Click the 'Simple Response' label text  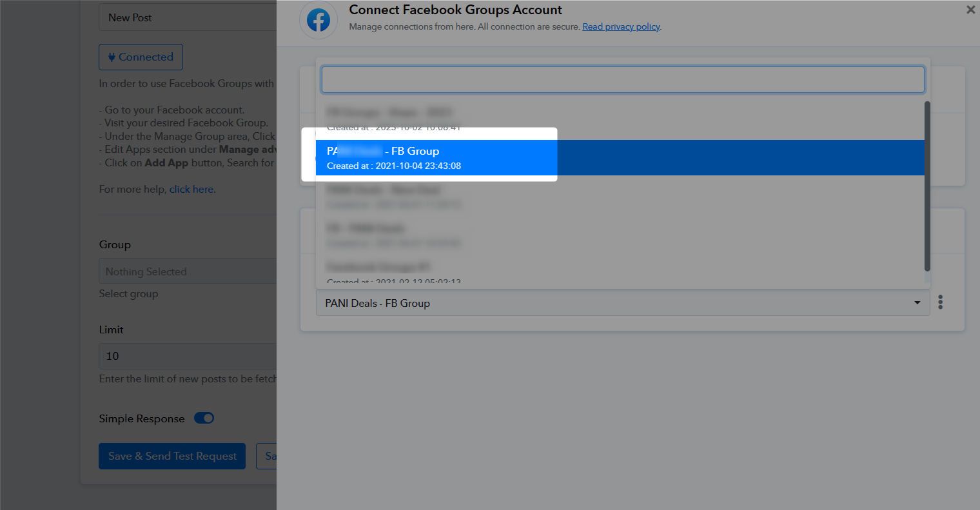[x=142, y=418]
